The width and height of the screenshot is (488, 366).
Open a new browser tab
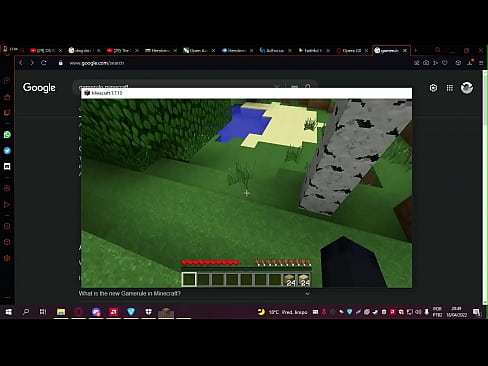415,50
